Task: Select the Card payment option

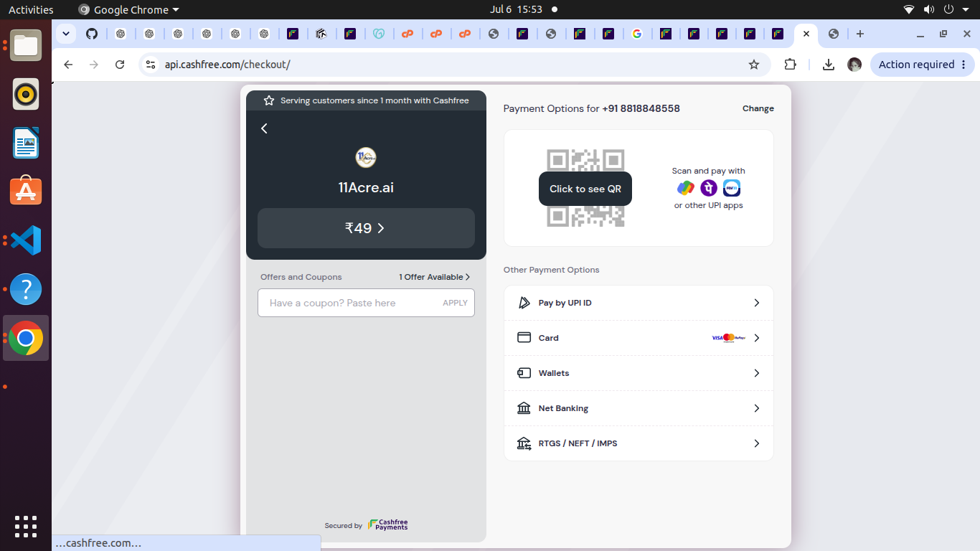Action: point(639,338)
